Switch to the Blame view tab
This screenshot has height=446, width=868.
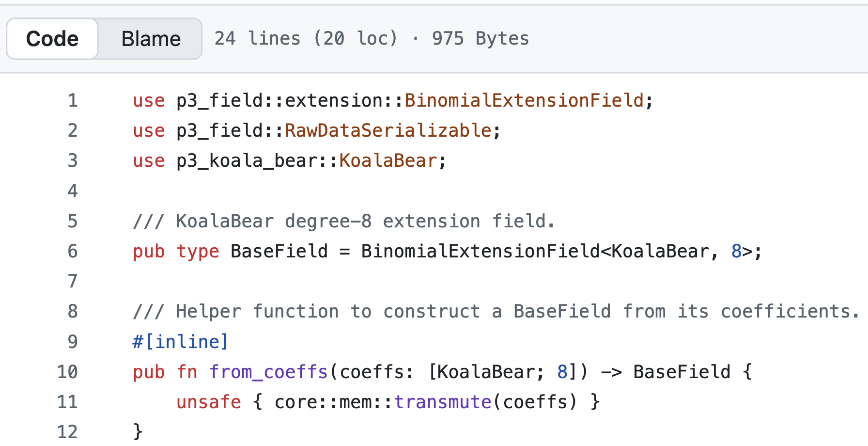coord(151,39)
